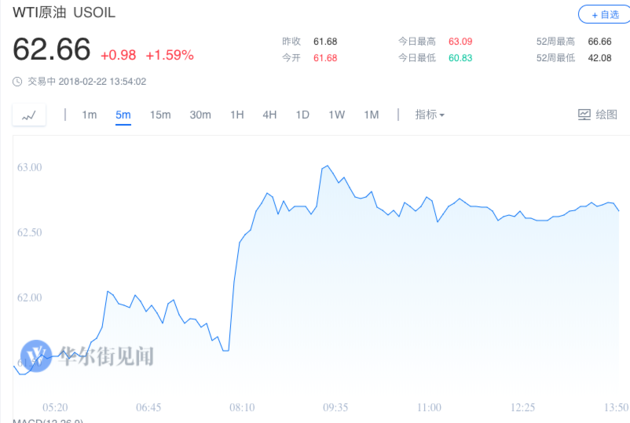Click the 08:10 time axis label
Image resolution: width=630 pixels, height=423 pixels.
pos(242,408)
